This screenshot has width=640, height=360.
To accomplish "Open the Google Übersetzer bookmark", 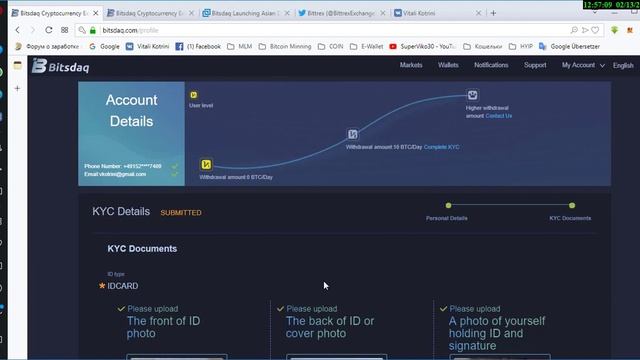I will pyautogui.click(x=569, y=47).
